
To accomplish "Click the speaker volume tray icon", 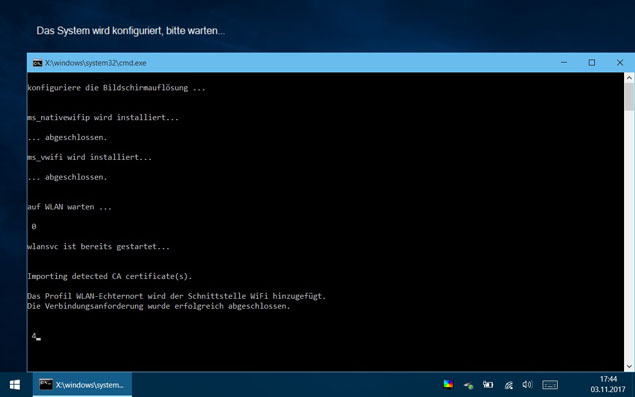I will click(527, 384).
